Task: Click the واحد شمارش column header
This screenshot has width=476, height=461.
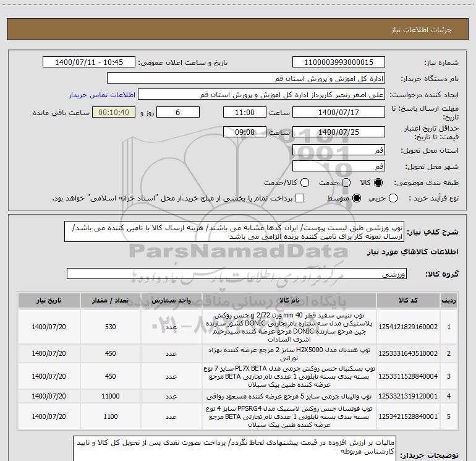Action: pos(171,301)
